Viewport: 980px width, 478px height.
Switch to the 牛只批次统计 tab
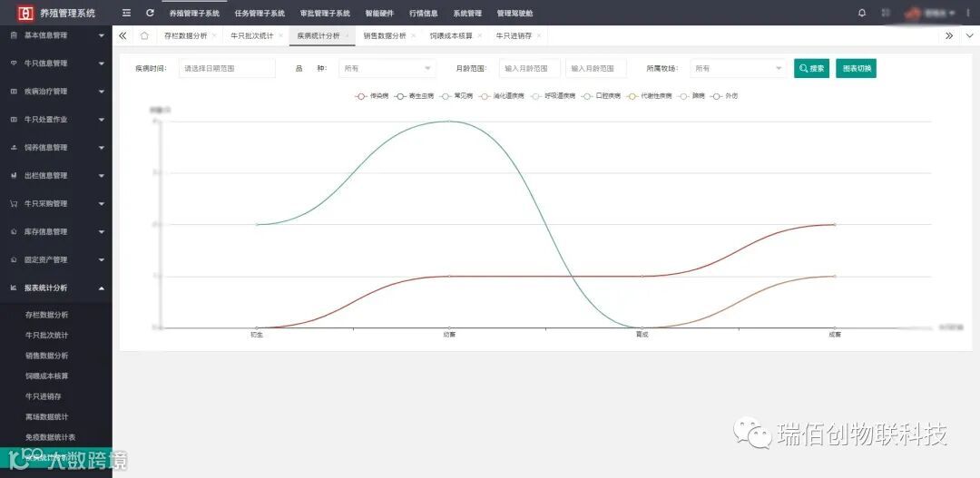252,35
